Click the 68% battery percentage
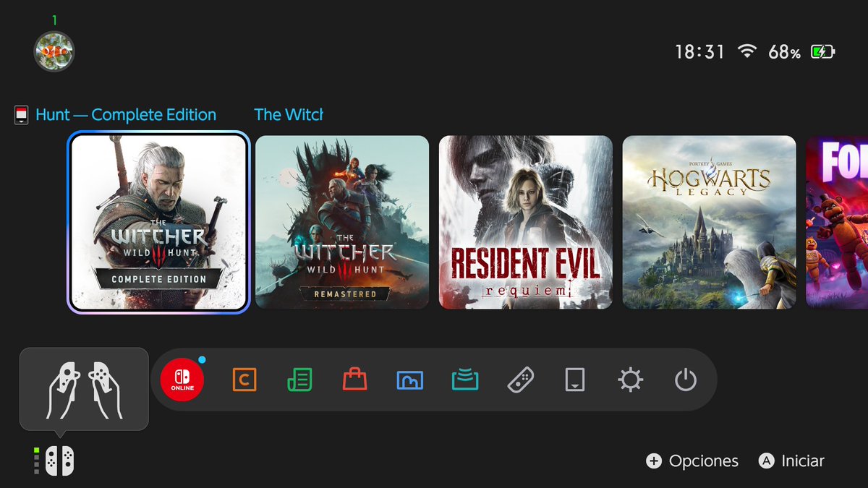The height and width of the screenshot is (488, 868). pos(784,52)
